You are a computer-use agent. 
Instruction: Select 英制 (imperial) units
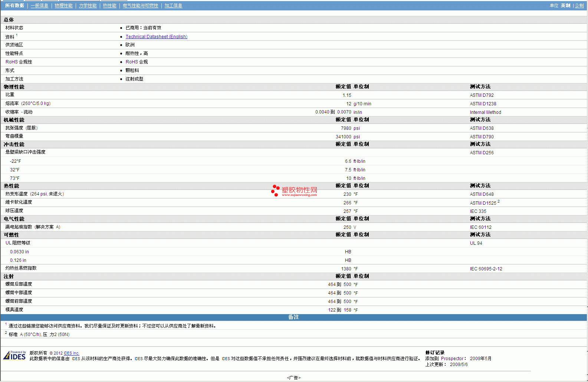click(x=565, y=6)
